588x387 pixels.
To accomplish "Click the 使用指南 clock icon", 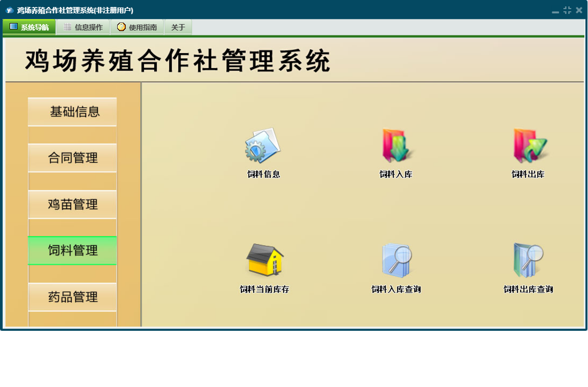I will [121, 27].
